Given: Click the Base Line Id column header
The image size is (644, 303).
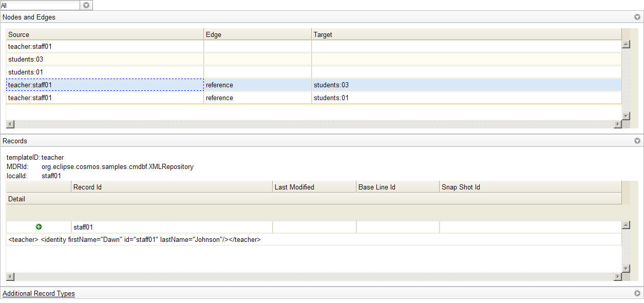Looking at the screenshot, I should [x=398, y=187].
